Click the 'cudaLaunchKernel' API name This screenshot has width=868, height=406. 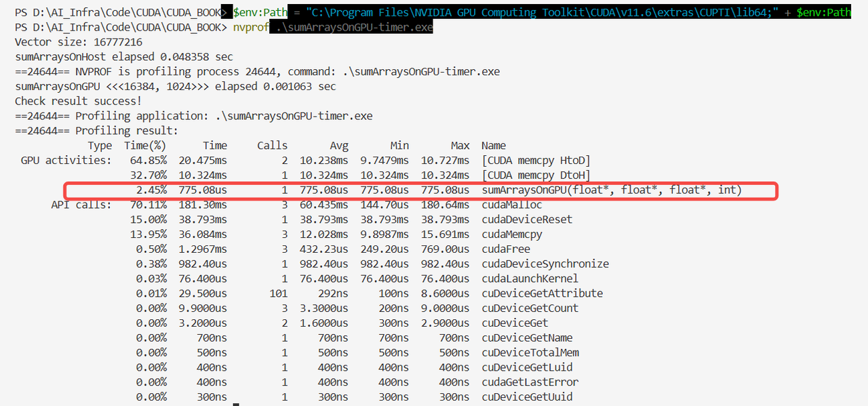click(530, 279)
